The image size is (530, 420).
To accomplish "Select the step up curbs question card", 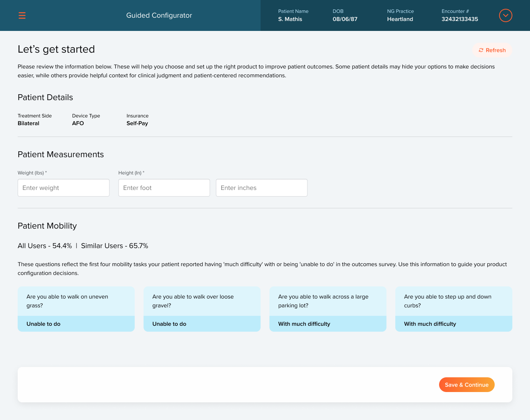I will tap(454, 309).
